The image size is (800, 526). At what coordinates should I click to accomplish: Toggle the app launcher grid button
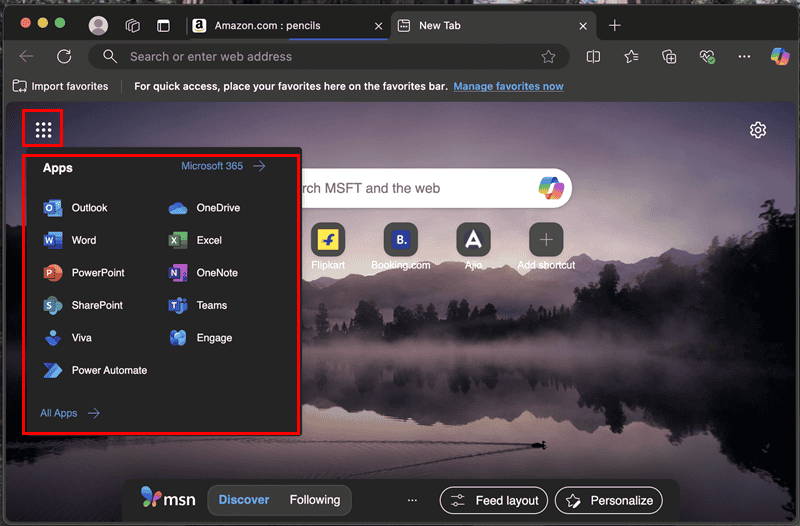(43, 129)
